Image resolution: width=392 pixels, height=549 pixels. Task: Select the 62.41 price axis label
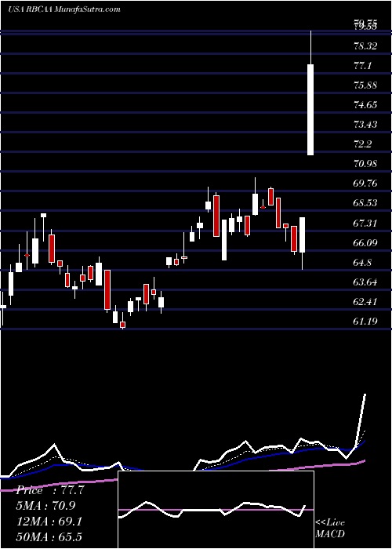tap(367, 301)
